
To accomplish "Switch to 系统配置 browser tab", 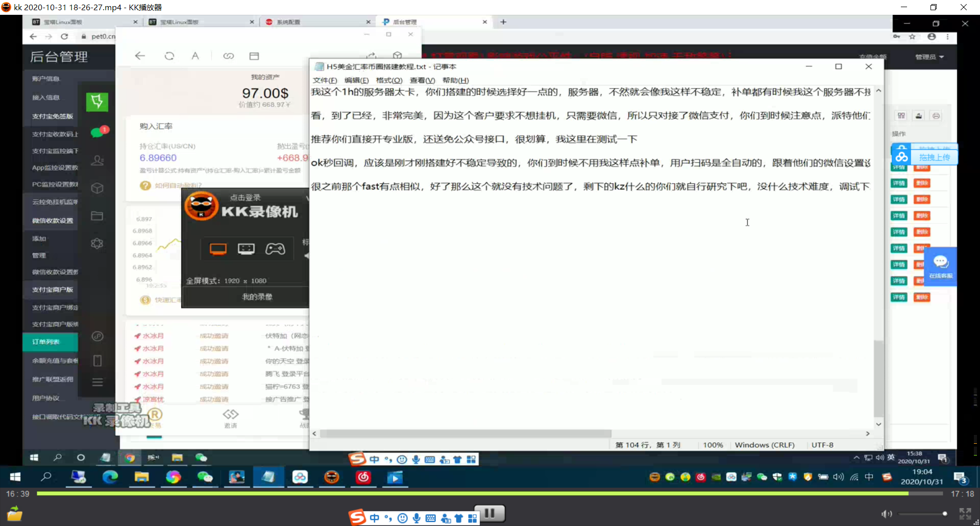I will tap(317, 22).
